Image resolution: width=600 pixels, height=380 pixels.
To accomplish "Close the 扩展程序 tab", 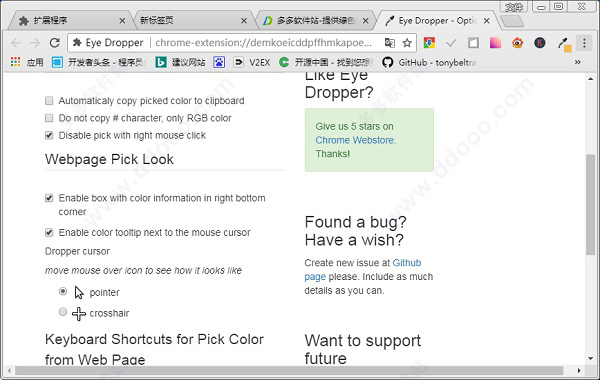I will [x=122, y=21].
